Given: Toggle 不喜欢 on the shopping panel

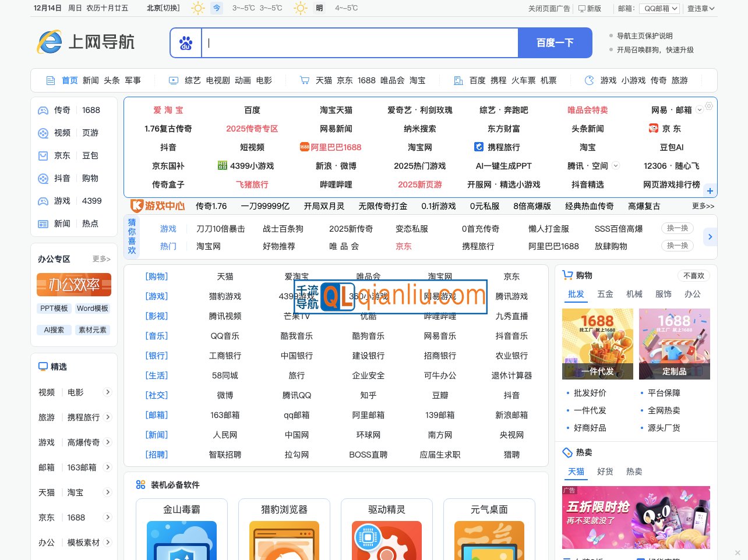Looking at the screenshot, I should (693, 275).
